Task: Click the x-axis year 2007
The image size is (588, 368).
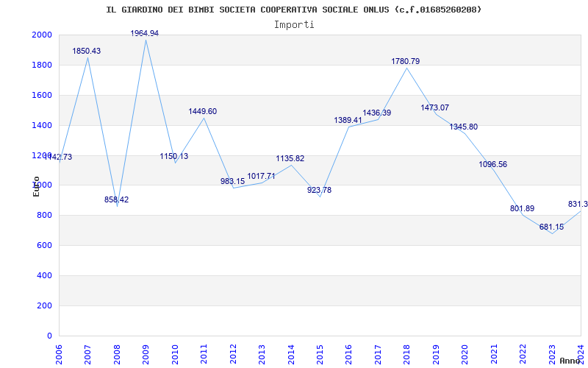Action: [x=88, y=354]
